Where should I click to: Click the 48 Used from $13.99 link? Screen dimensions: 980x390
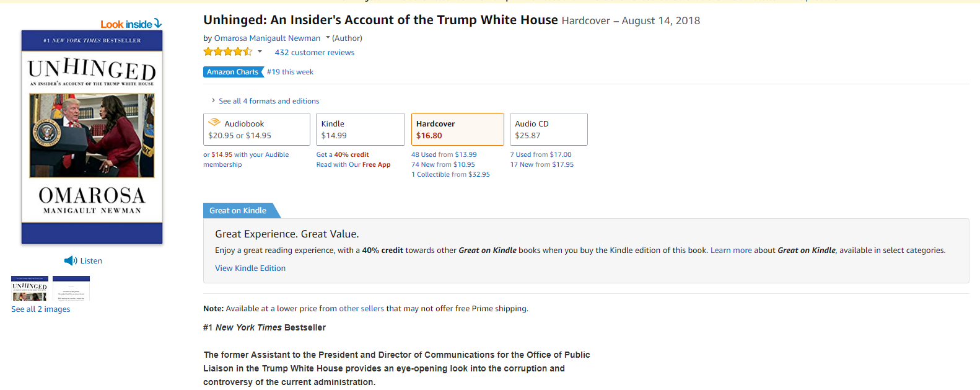[444, 154]
